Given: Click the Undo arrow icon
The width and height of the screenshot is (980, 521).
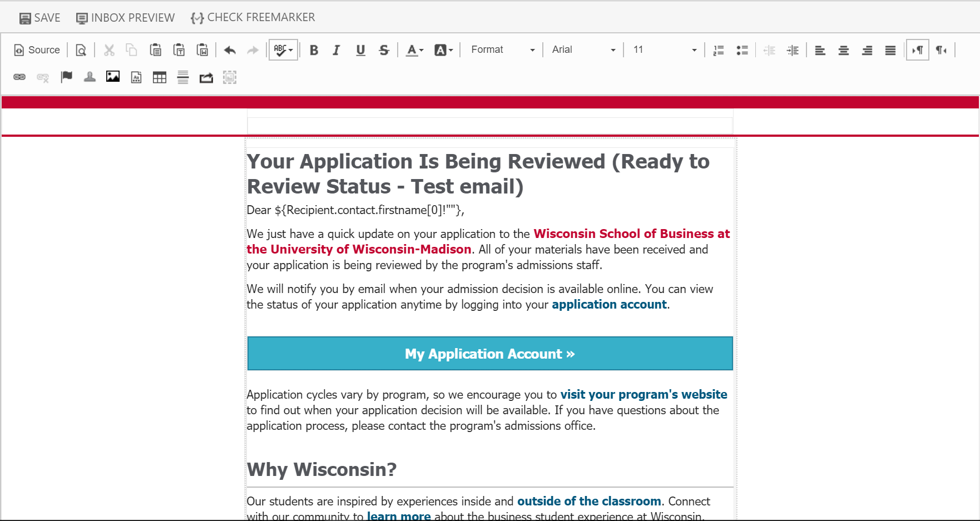Looking at the screenshot, I should [x=230, y=50].
